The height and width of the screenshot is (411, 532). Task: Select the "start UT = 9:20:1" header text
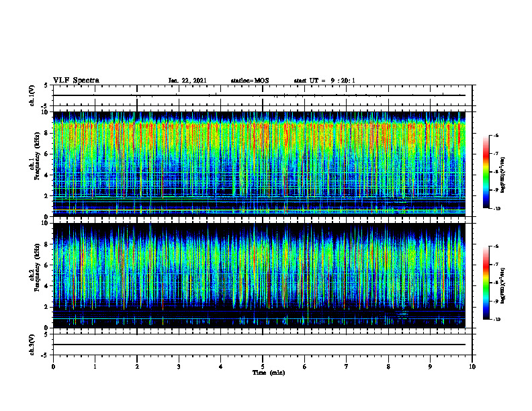[x=324, y=81]
